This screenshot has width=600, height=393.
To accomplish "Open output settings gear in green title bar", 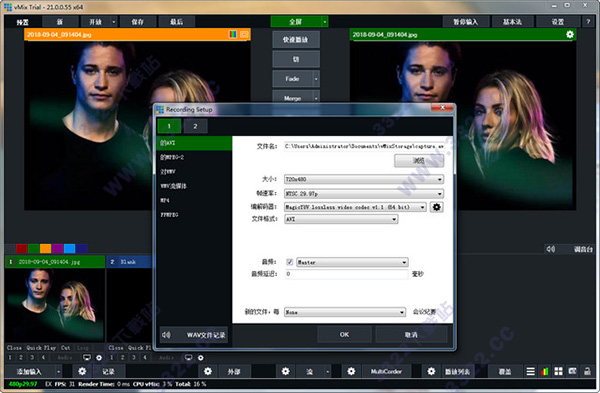I will 570,34.
